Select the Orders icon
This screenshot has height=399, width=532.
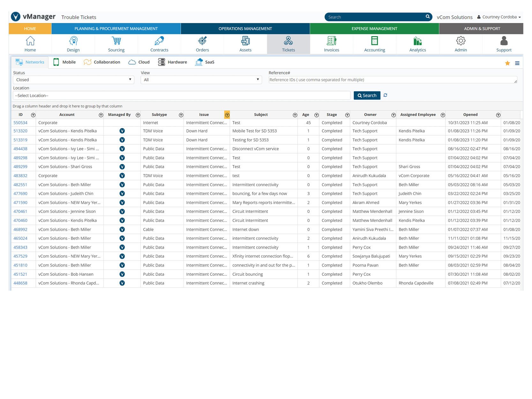click(202, 44)
